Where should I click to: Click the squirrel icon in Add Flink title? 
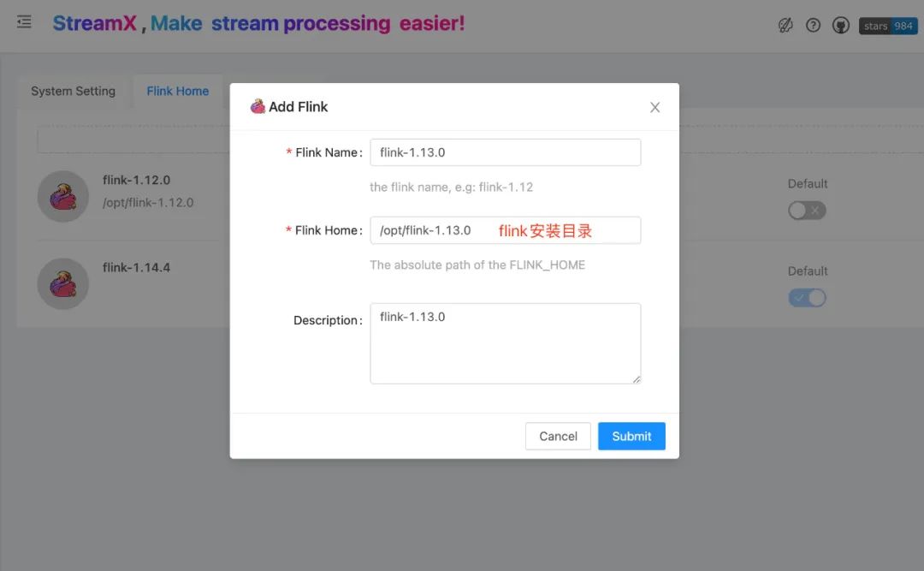[x=258, y=106]
